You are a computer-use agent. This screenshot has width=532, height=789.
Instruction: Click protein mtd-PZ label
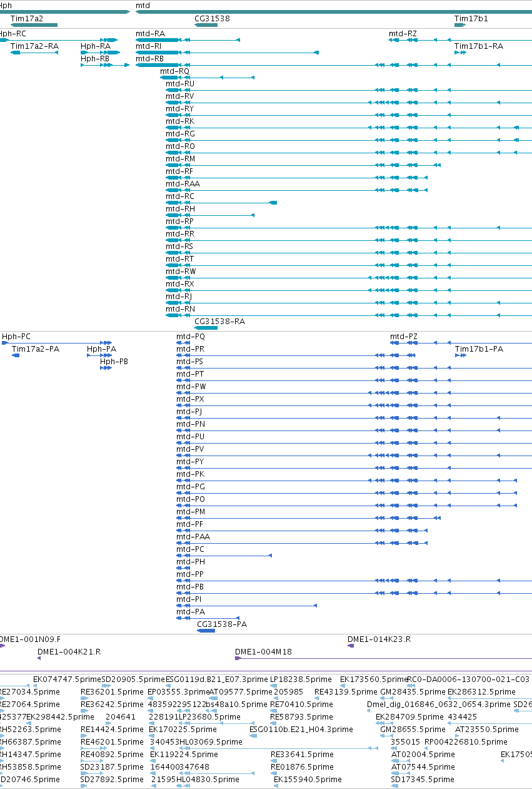[x=404, y=337]
